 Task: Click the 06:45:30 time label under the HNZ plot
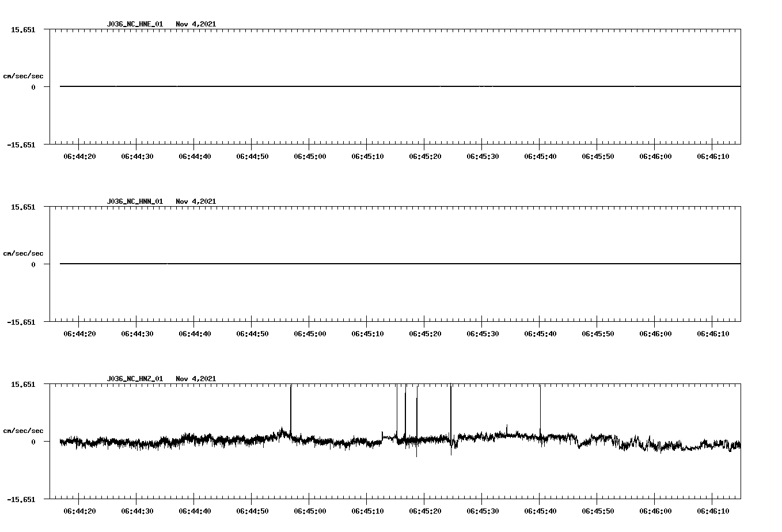pyautogui.click(x=483, y=511)
